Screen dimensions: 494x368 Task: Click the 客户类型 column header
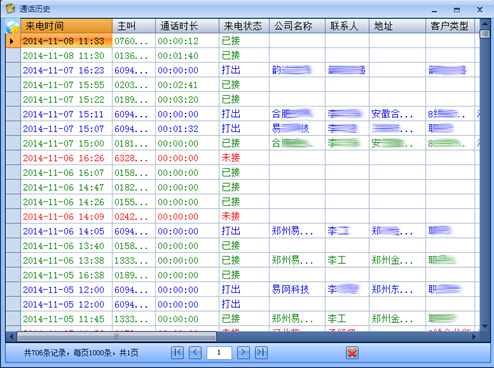pos(450,26)
